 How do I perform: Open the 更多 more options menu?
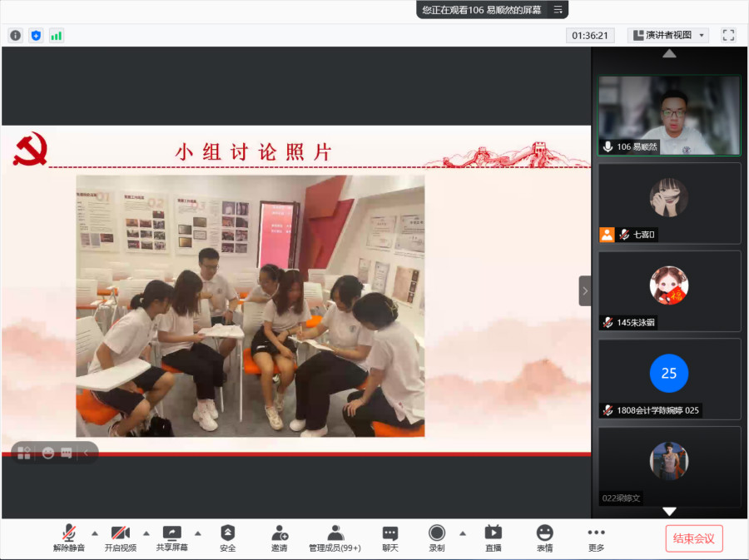(x=596, y=537)
